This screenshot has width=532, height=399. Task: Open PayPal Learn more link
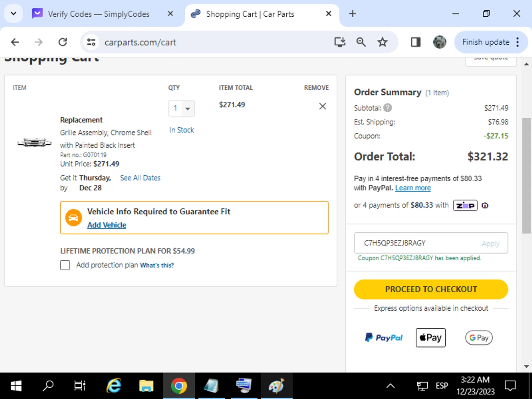point(413,188)
